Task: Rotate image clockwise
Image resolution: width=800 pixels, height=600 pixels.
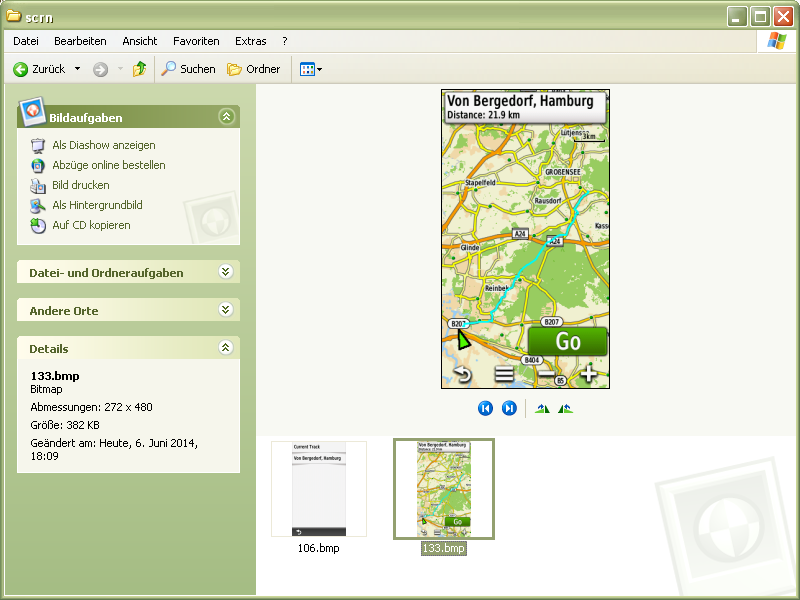Action: [542, 409]
